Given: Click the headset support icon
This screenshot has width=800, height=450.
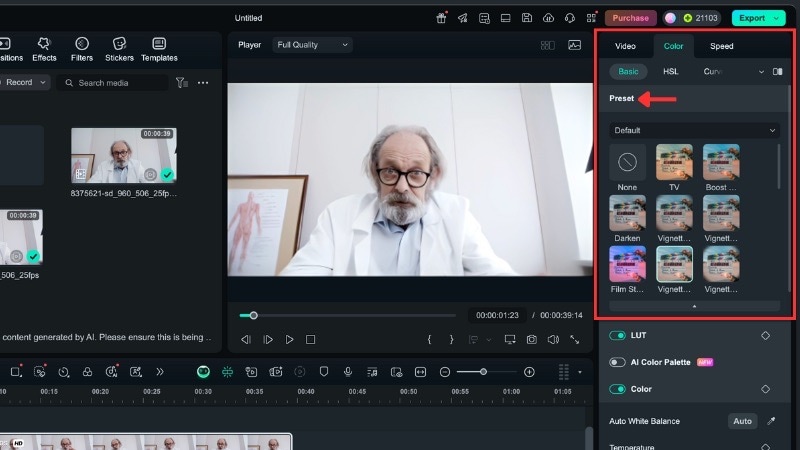Looking at the screenshot, I should (x=569, y=18).
